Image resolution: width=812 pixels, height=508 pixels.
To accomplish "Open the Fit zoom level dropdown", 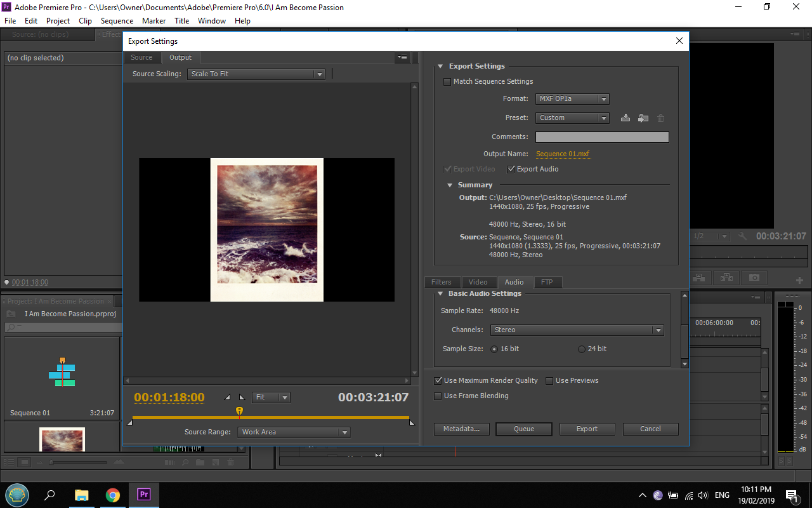I will point(271,398).
